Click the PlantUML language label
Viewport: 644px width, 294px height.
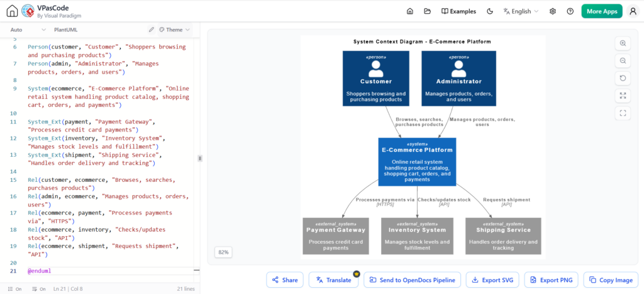click(x=65, y=30)
